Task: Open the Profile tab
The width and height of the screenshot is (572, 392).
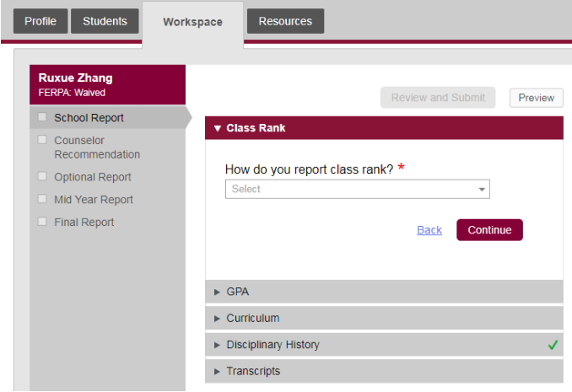Action: 40,21
